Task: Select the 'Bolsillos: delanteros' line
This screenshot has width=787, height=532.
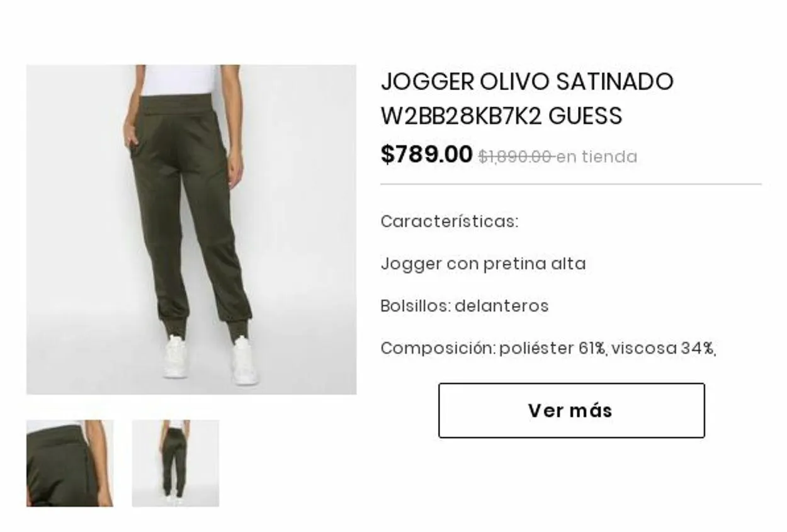Action: 465,306
